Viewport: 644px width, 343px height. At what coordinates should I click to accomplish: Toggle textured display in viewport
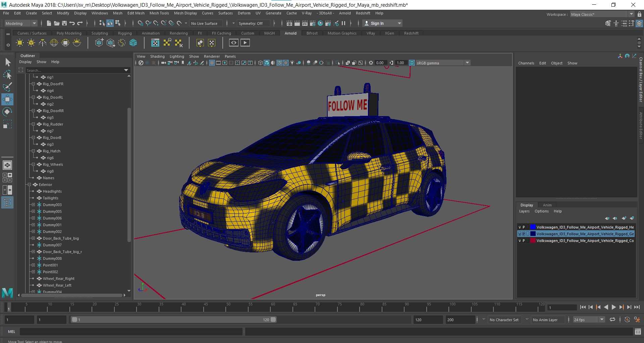286,63
